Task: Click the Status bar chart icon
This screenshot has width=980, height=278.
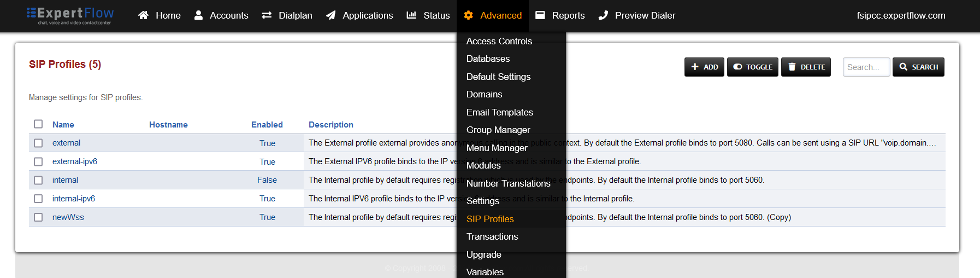Action: pos(411,15)
